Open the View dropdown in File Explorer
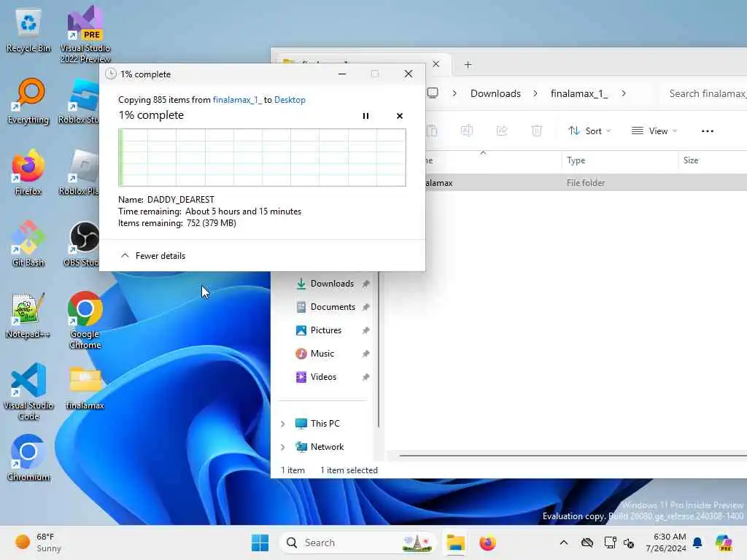Screen dimensions: 747x560 (x=654, y=131)
